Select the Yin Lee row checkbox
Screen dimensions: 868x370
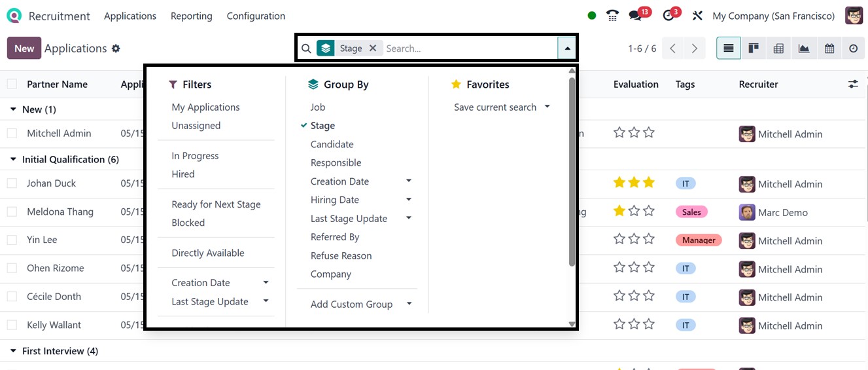click(12, 240)
